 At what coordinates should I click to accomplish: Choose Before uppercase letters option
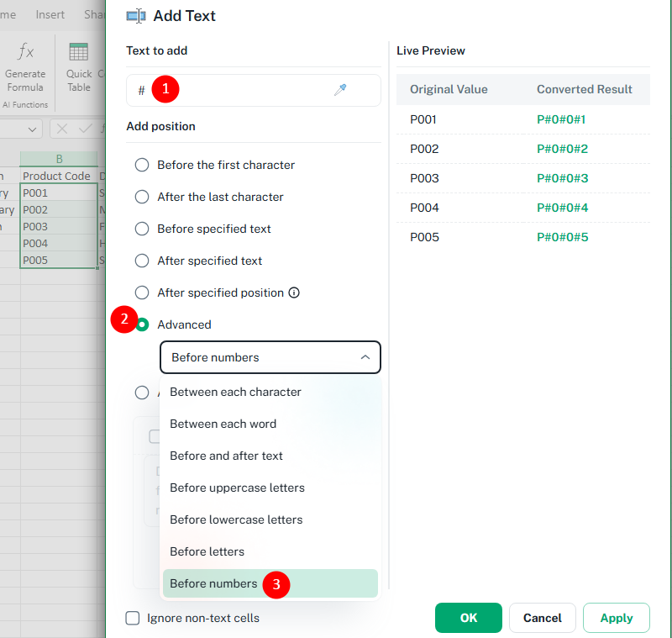click(x=270, y=488)
